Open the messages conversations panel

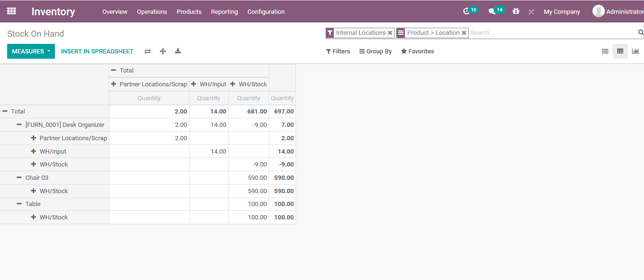coord(492,10)
